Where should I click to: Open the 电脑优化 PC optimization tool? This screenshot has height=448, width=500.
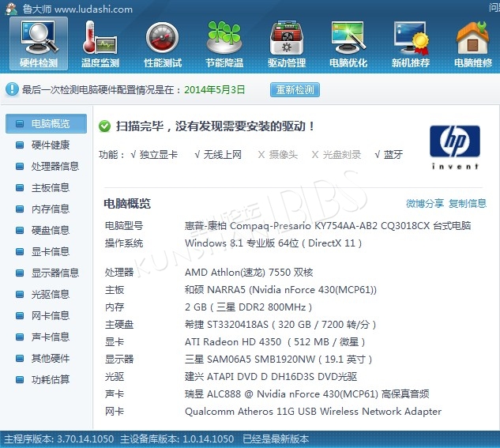coord(348,44)
